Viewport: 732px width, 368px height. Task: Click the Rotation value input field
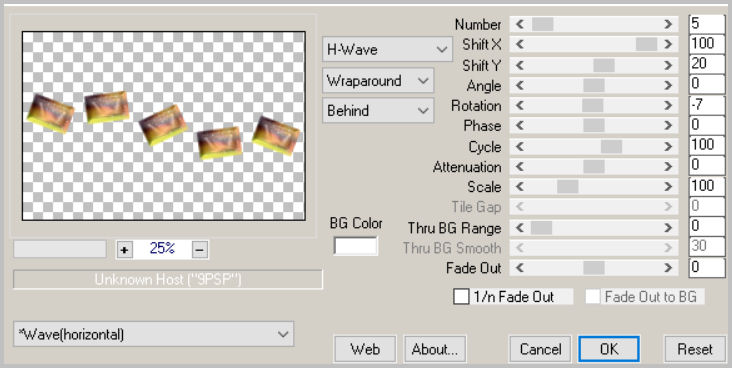(707, 106)
